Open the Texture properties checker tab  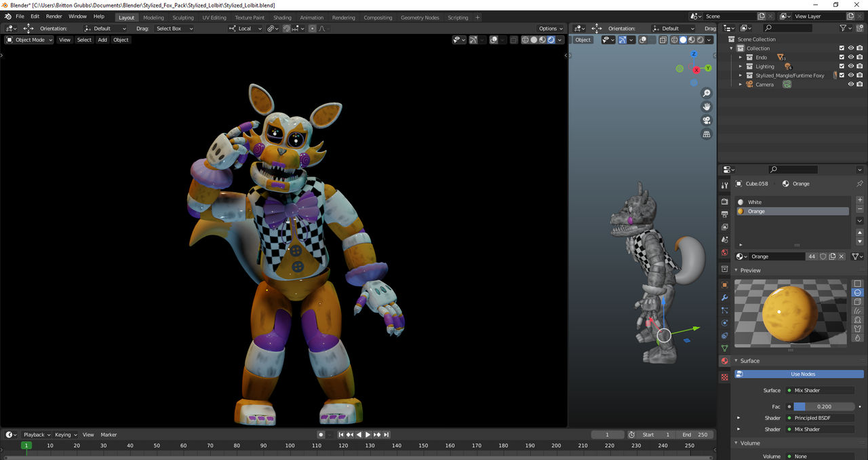pos(724,377)
